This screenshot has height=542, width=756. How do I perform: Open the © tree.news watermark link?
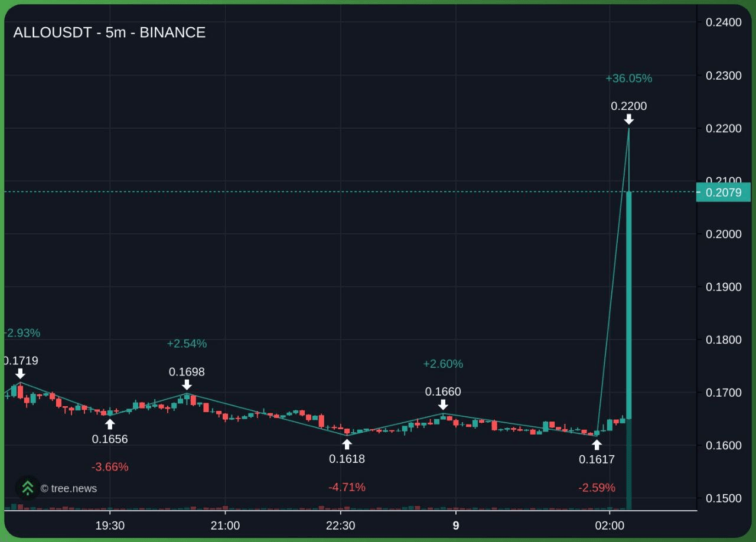(x=69, y=488)
